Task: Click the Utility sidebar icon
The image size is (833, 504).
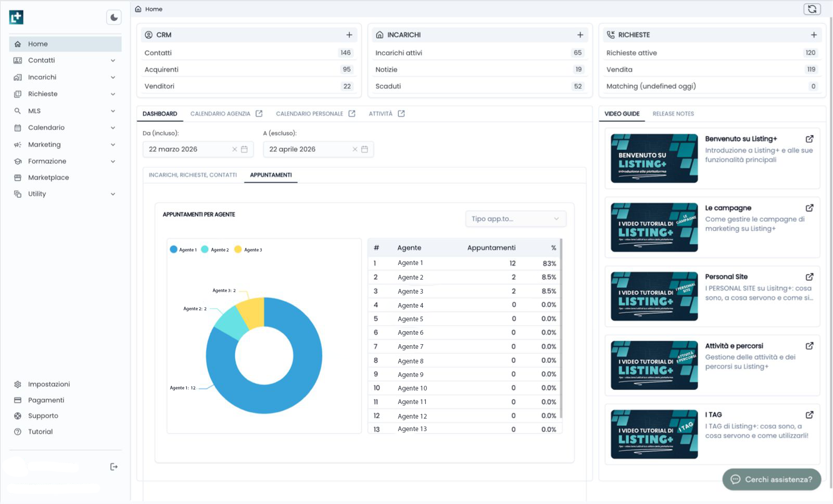Action: click(x=18, y=194)
